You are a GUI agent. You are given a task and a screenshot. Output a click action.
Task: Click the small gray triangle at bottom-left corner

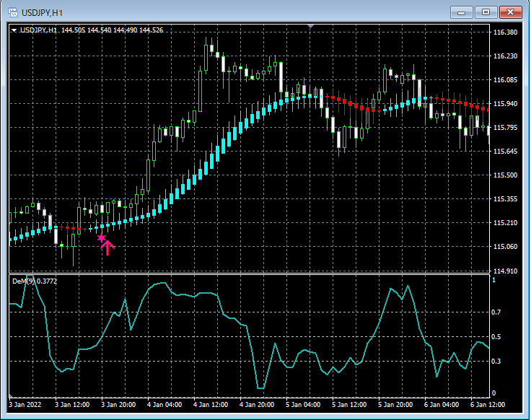[11, 396]
